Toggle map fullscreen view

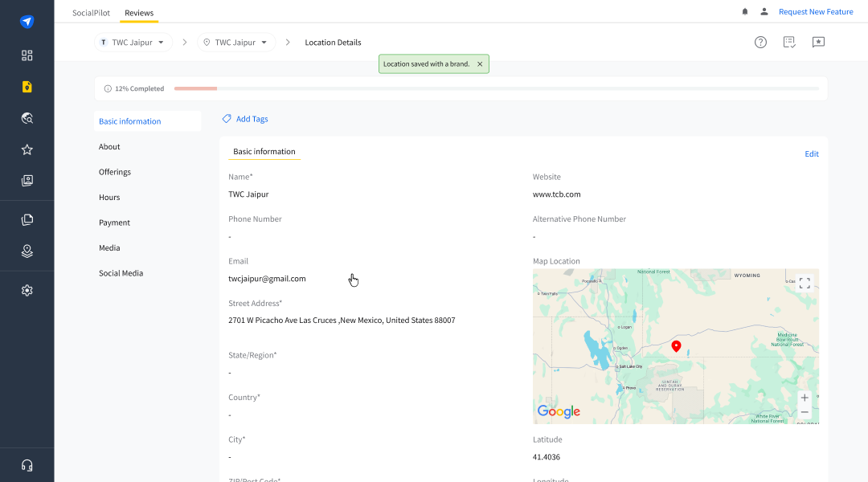[x=805, y=283]
